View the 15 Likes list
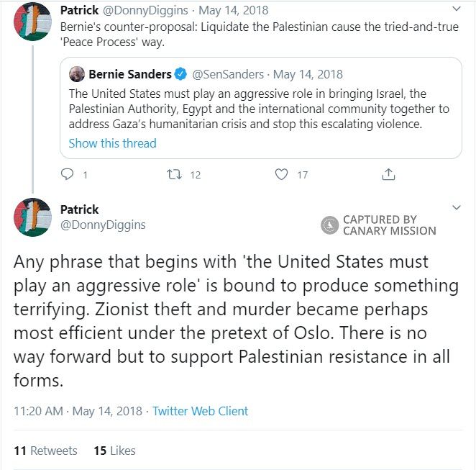Viewport: 476px width, 470px height. click(x=114, y=451)
